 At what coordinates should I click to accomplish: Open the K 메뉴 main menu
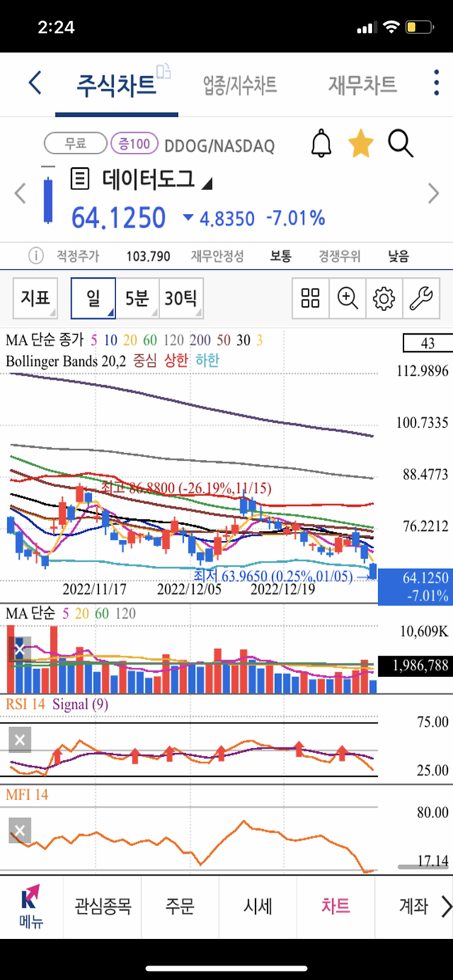tap(30, 908)
